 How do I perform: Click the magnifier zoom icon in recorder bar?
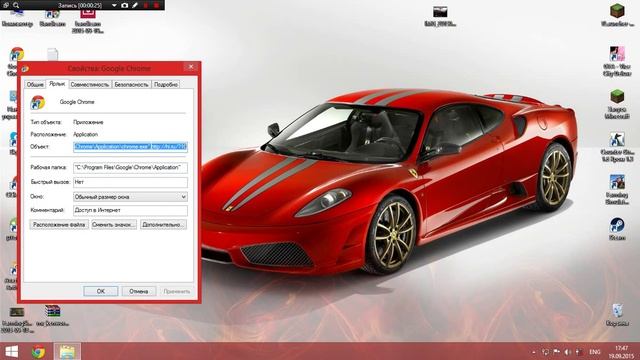pyautogui.click(x=16, y=5)
